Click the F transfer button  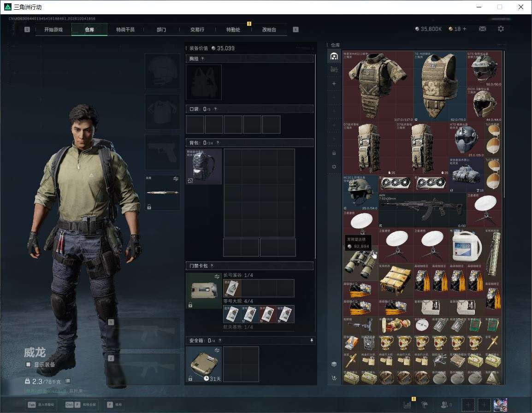pyautogui.click(x=114, y=405)
